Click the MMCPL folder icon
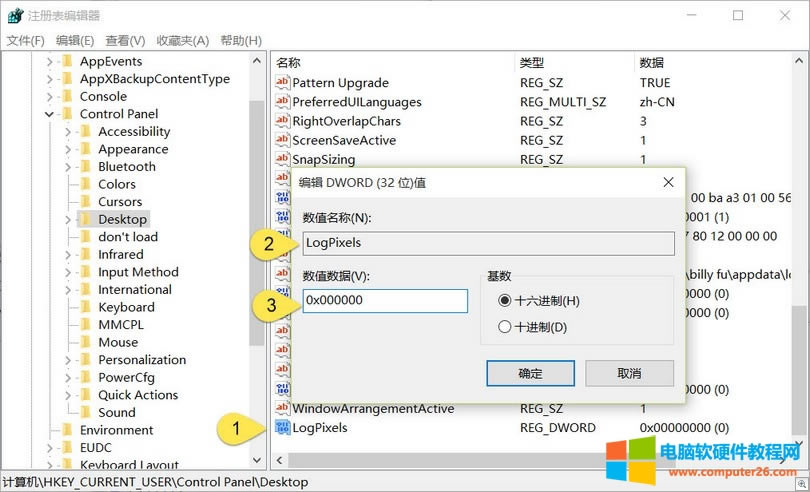810x492 pixels. coord(86,325)
